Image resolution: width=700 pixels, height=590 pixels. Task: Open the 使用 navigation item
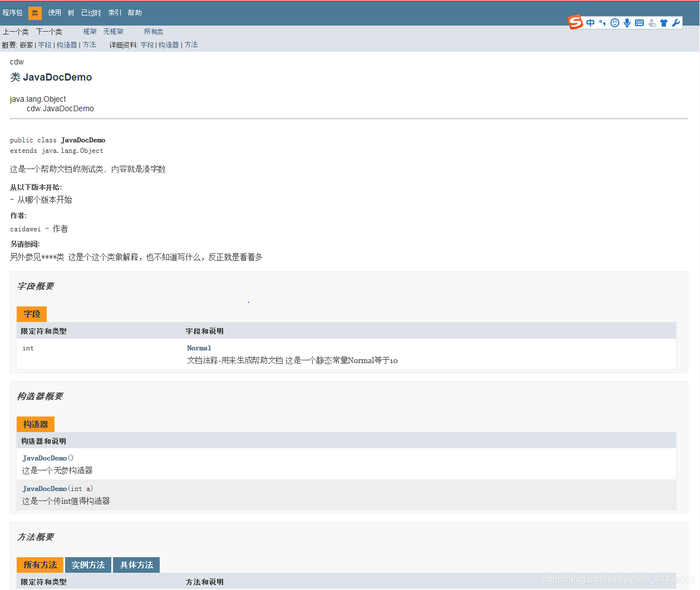click(x=55, y=13)
